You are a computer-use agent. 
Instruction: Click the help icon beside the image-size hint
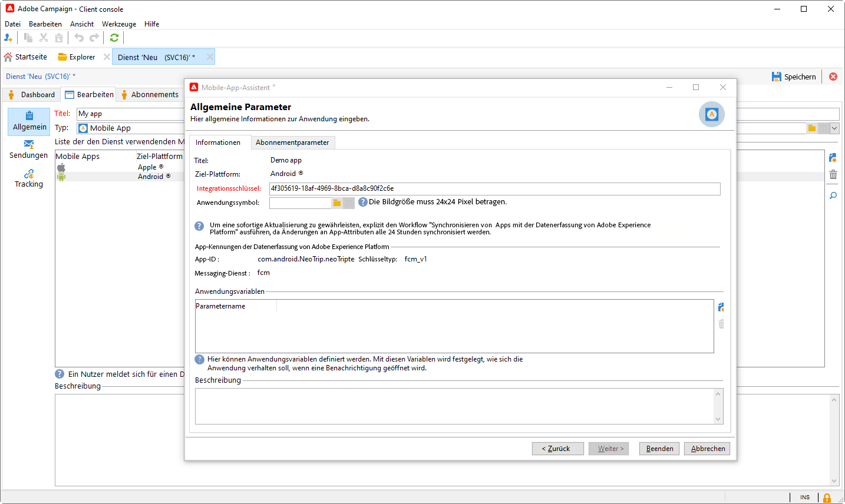(x=363, y=202)
